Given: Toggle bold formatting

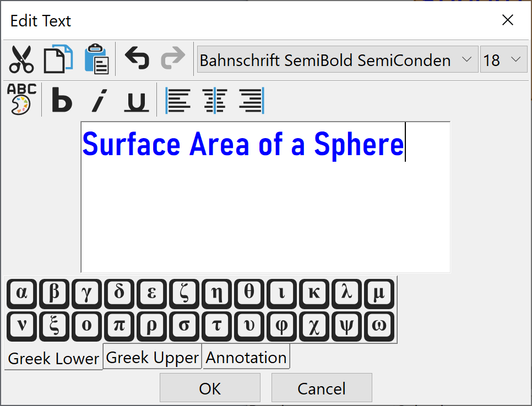Looking at the screenshot, I should (62, 101).
